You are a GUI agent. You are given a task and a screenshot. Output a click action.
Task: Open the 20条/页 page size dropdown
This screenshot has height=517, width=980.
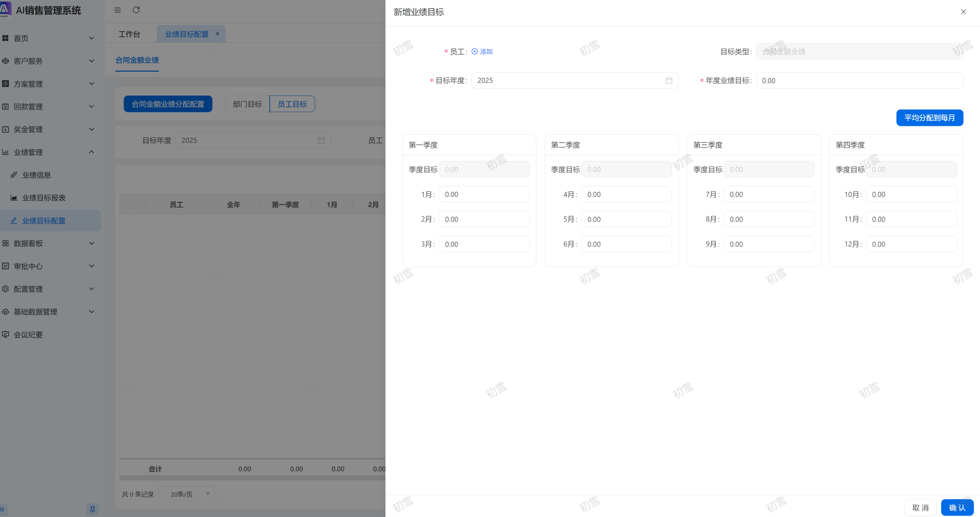[x=187, y=494]
